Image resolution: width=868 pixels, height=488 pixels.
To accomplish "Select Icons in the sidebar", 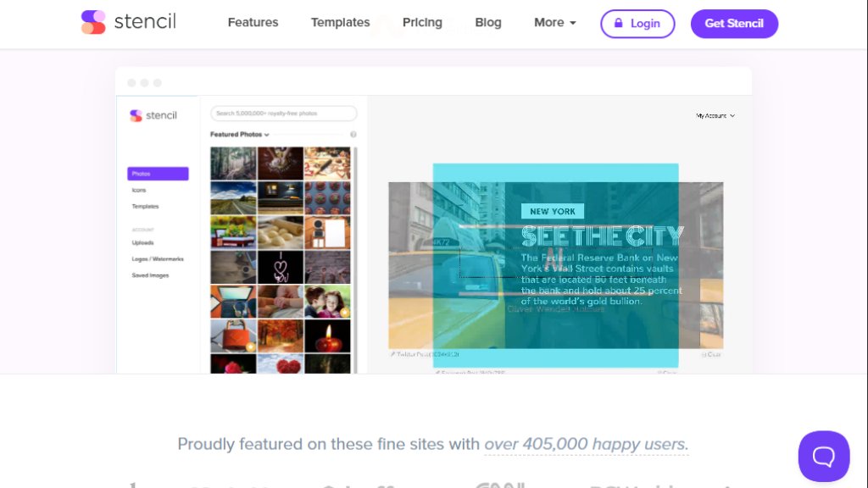I will (x=139, y=190).
